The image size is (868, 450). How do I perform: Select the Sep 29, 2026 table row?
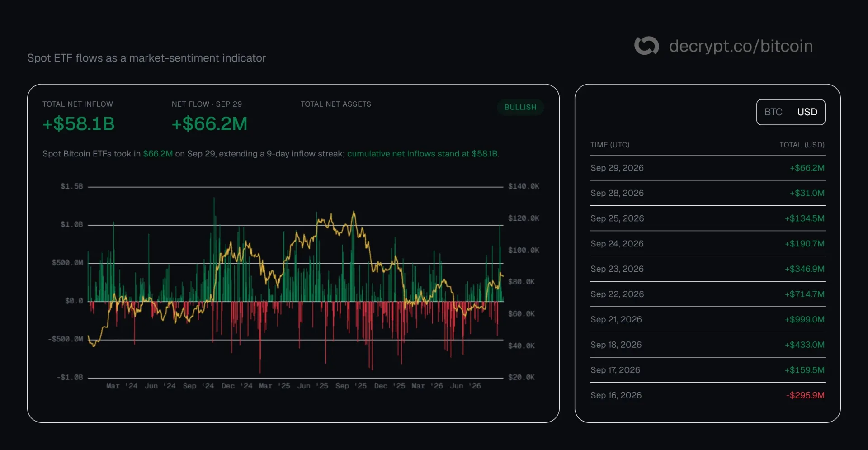pyautogui.click(x=708, y=168)
